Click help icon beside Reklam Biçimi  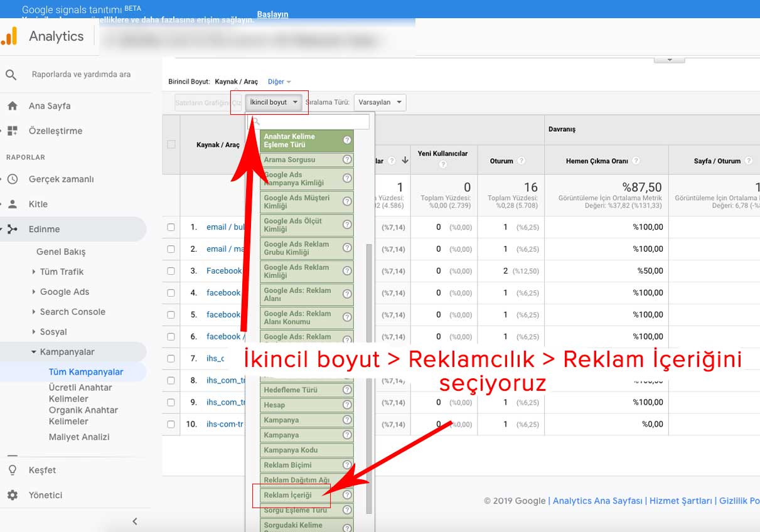347,465
